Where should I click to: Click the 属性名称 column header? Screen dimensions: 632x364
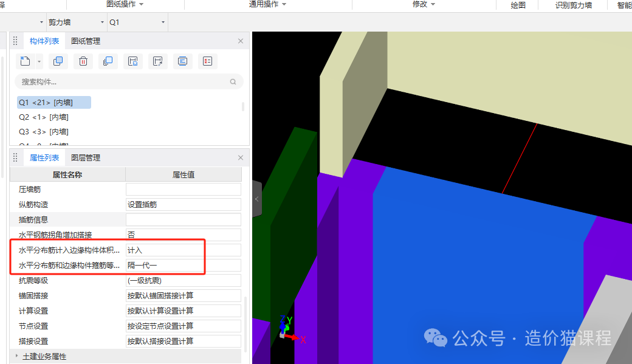67,174
